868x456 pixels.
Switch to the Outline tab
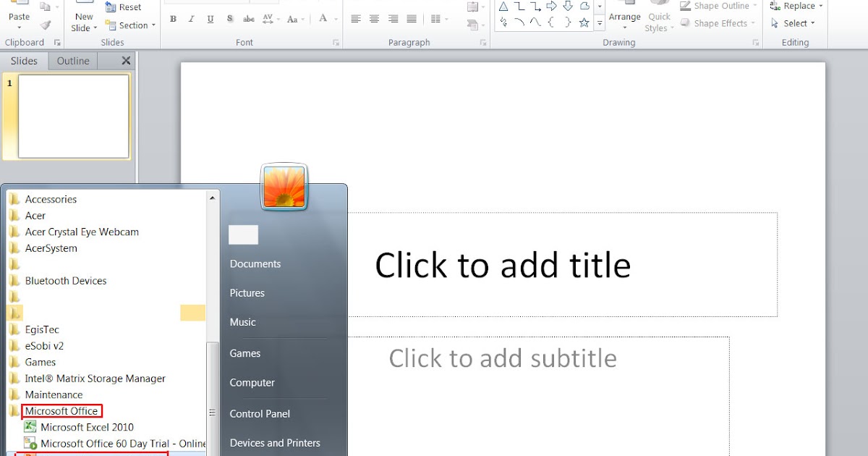click(72, 60)
